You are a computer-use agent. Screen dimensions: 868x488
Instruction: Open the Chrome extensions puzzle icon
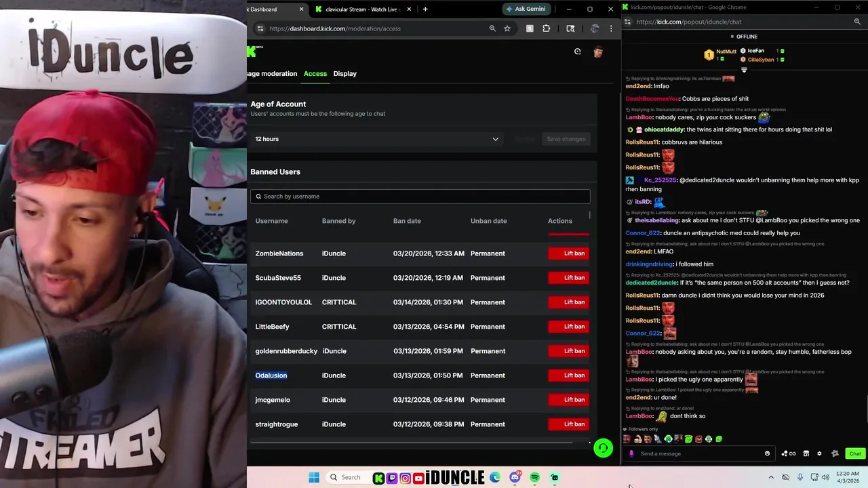546,28
